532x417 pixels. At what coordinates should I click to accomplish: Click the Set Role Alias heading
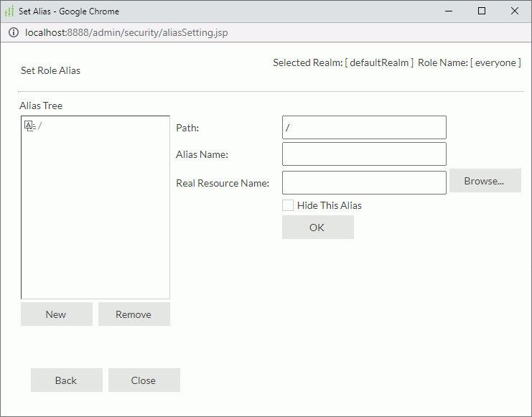tap(50, 70)
